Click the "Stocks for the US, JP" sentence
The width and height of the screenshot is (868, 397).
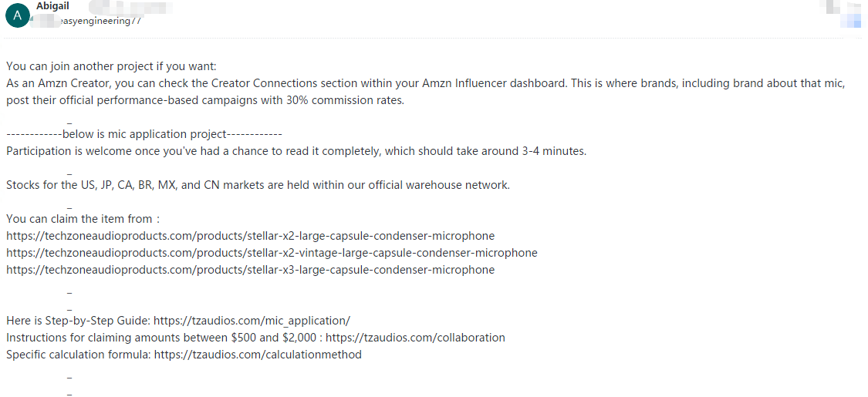pos(258,185)
